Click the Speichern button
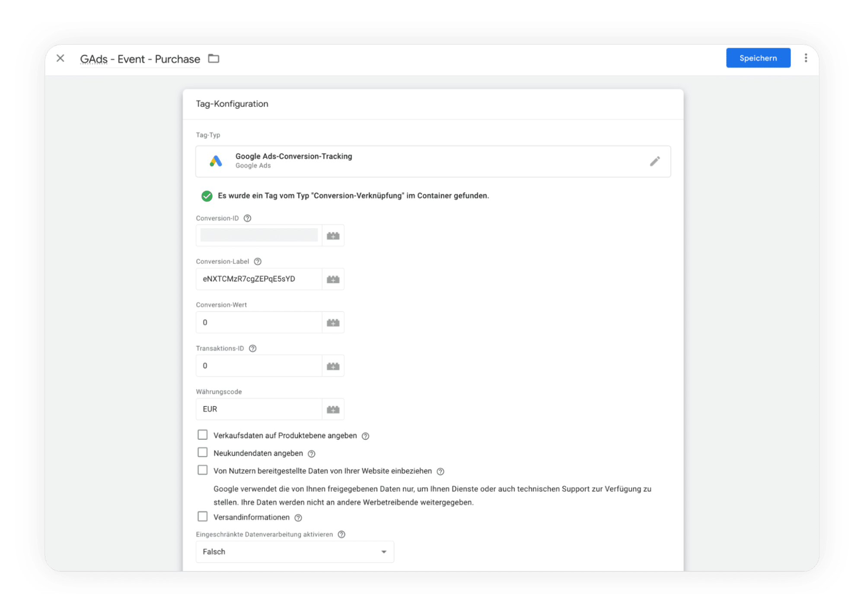The width and height of the screenshot is (864, 616). [x=758, y=58]
